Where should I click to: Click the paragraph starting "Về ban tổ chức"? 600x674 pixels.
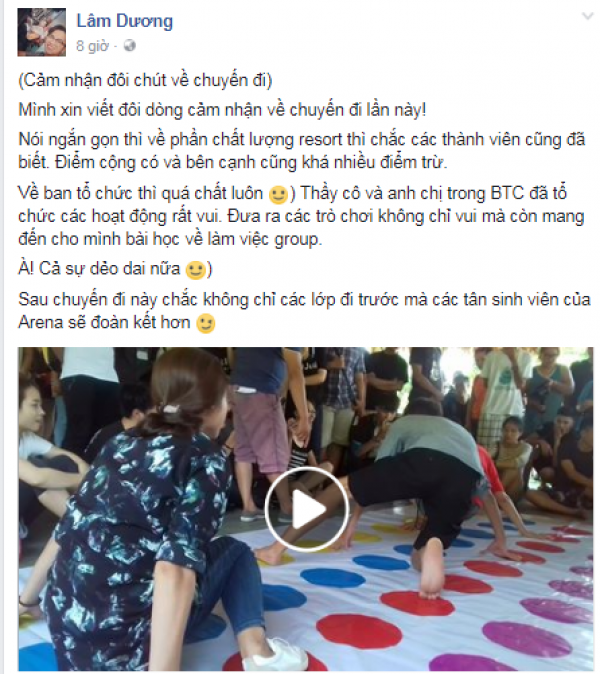pos(301,216)
